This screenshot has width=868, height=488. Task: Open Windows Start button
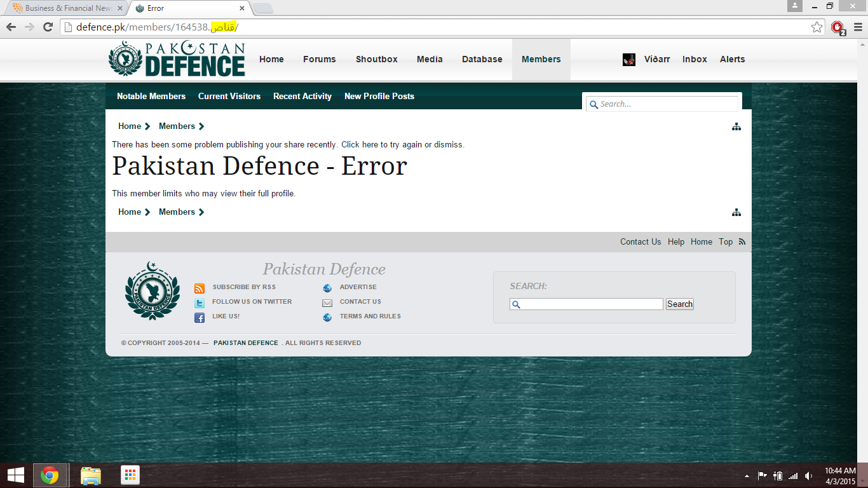pyautogui.click(x=16, y=475)
